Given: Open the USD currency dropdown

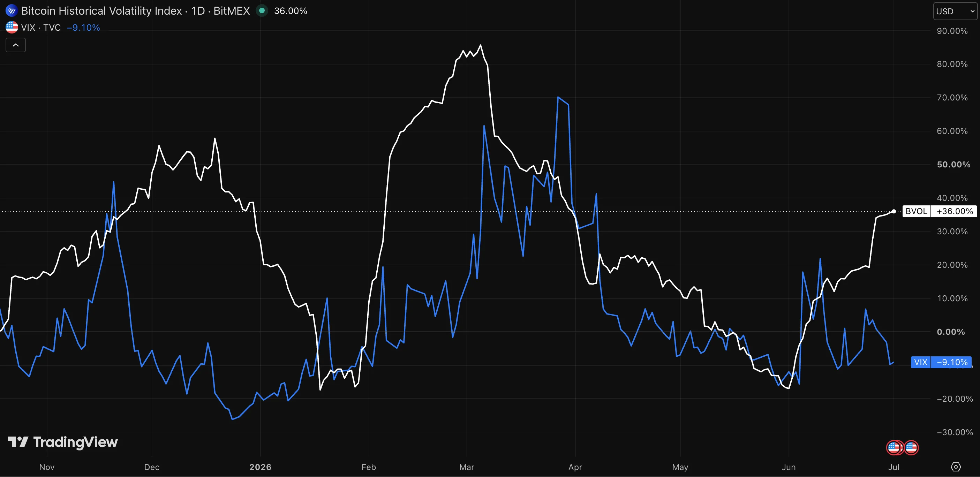Looking at the screenshot, I should 955,11.
